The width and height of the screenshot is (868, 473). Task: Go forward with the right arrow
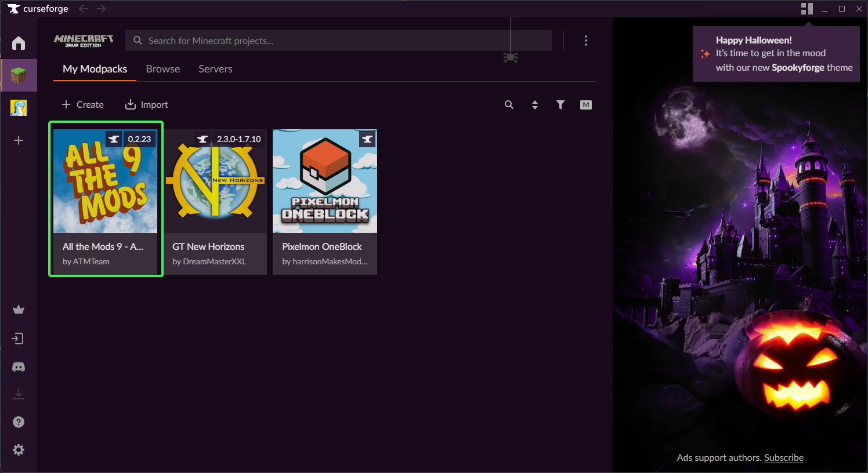click(101, 9)
